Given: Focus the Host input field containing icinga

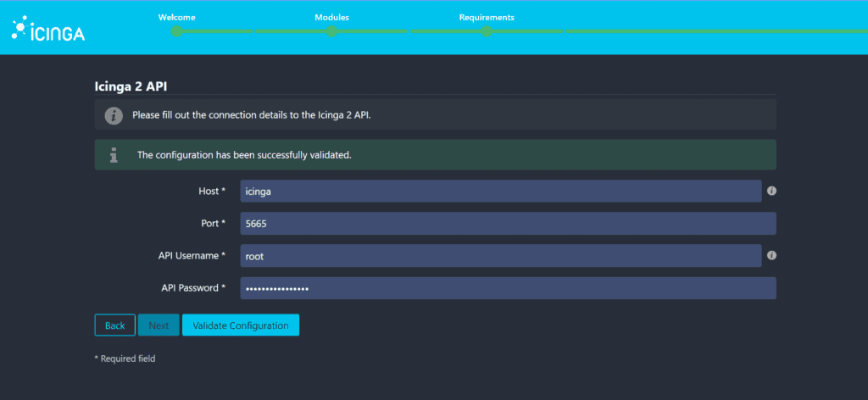Looking at the screenshot, I should tap(500, 192).
